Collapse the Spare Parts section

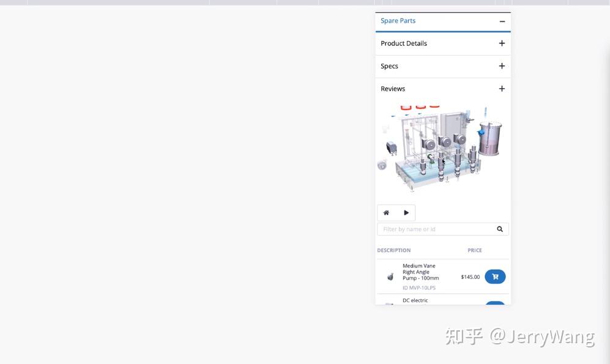click(502, 21)
